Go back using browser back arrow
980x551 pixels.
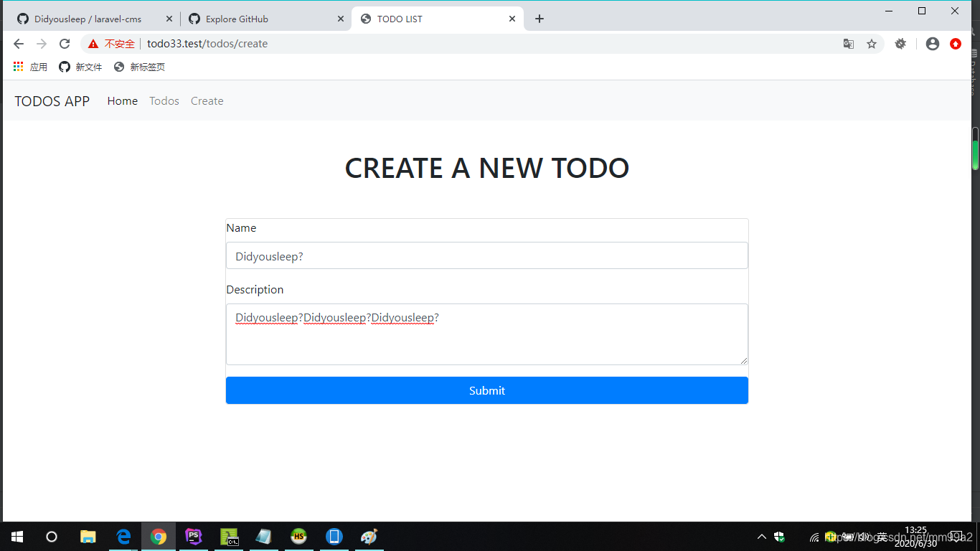tap(19, 44)
